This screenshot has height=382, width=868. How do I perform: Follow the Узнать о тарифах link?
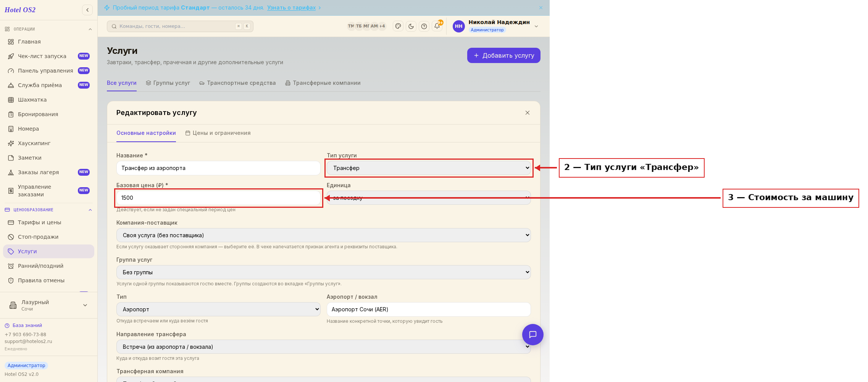click(291, 8)
